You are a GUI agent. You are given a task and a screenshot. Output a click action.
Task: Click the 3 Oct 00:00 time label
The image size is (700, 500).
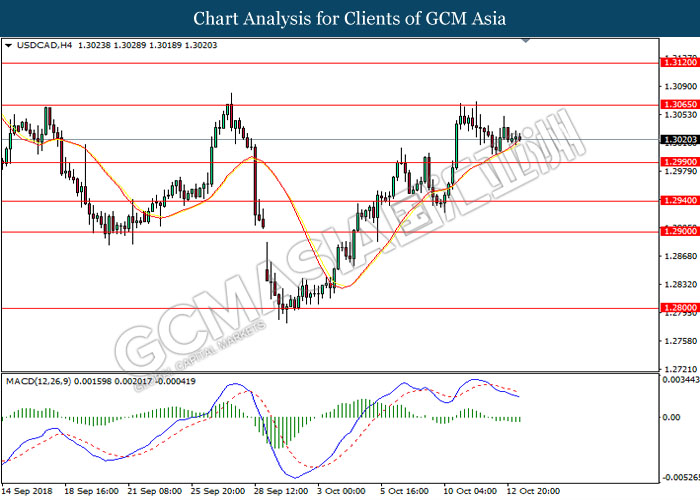click(341, 492)
